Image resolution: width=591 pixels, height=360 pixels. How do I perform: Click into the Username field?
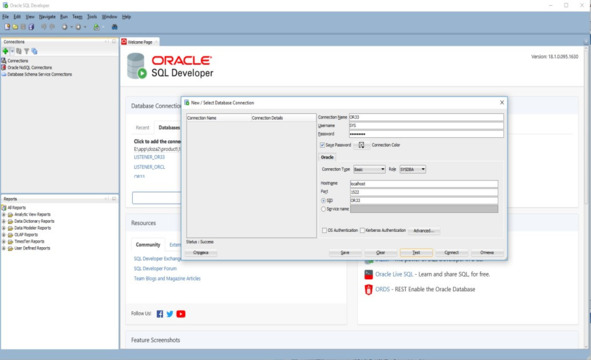426,126
